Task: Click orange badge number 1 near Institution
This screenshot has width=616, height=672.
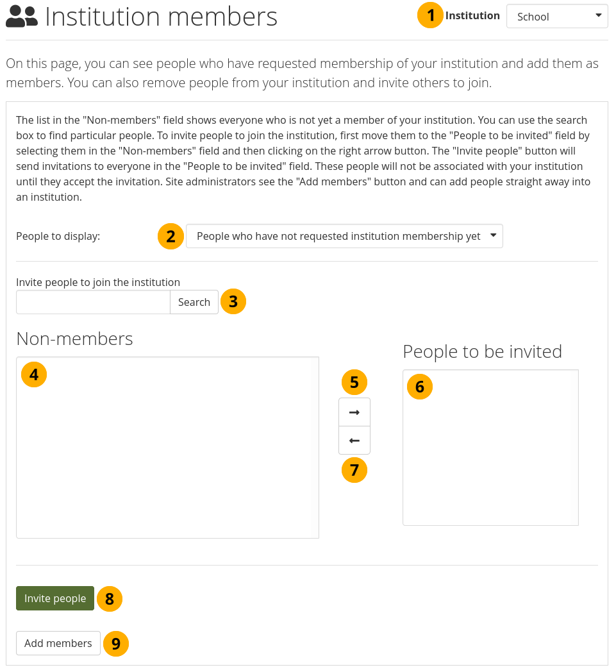Action: pyautogui.click(x=430, y=15)
